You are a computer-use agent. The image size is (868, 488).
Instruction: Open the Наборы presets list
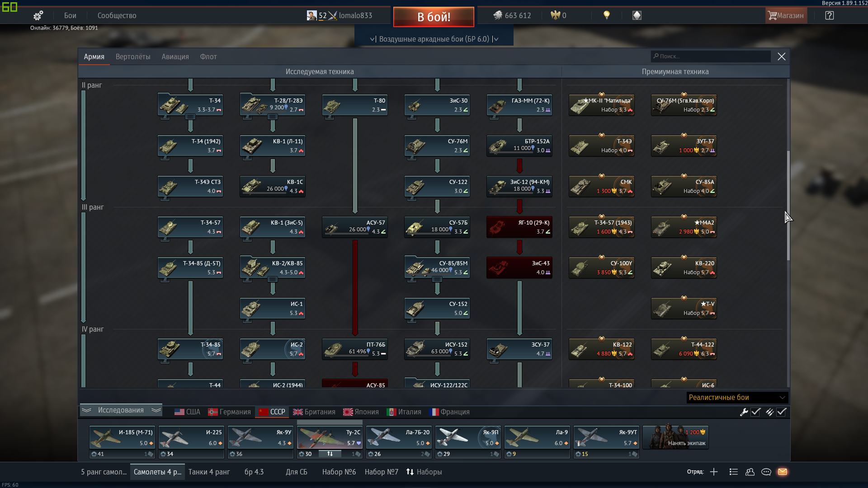(x=424, y=472)
